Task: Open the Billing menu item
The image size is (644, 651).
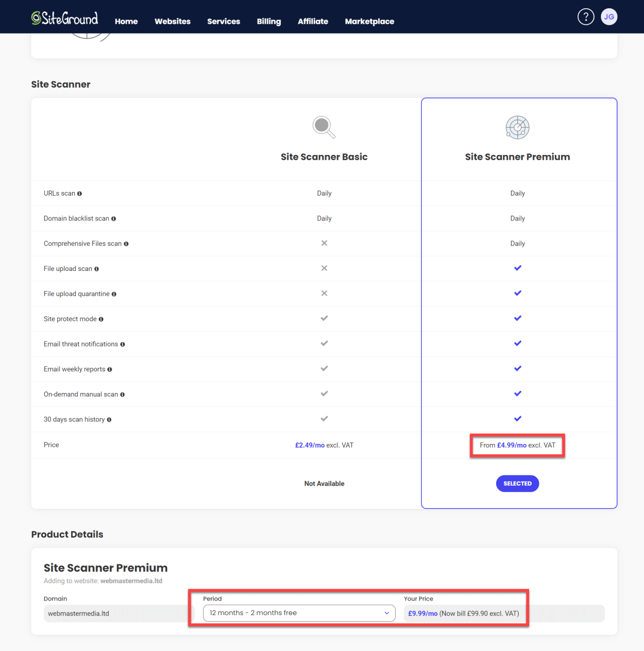Action: pyautogui.click(x=269, y=21)
